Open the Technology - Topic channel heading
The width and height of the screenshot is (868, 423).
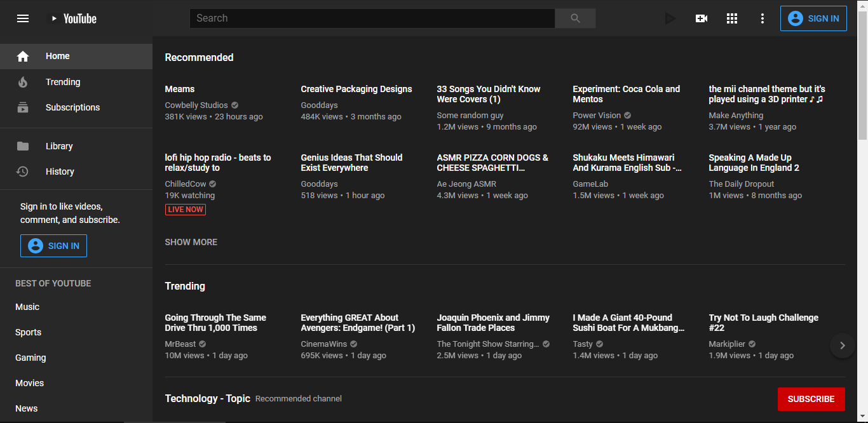[208, 399]
